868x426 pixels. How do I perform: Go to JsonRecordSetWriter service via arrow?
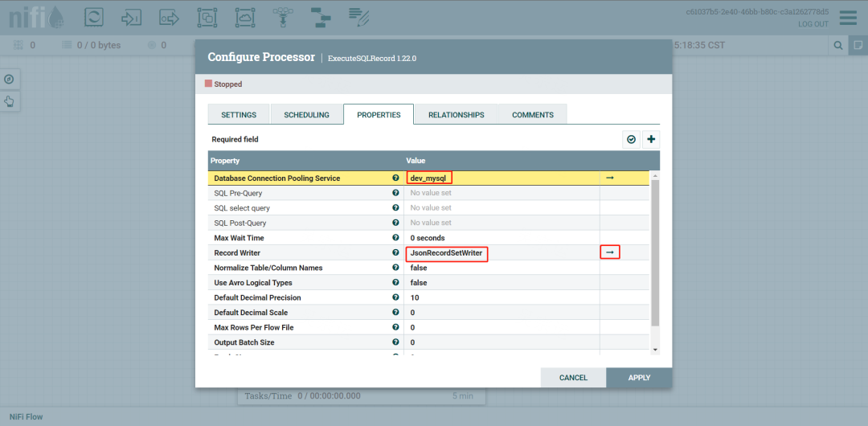tap(609, 252)
